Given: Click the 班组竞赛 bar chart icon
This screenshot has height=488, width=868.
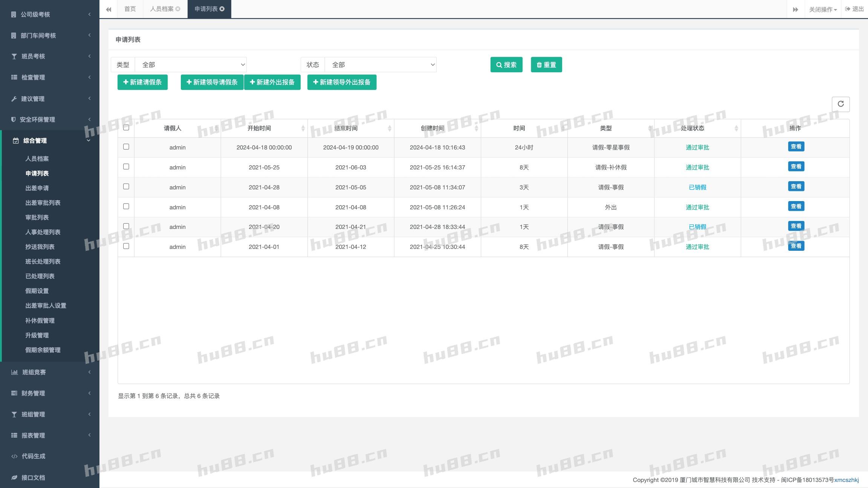Looking at the screenshot, I should pyautogui.click(x=14, y=372).
